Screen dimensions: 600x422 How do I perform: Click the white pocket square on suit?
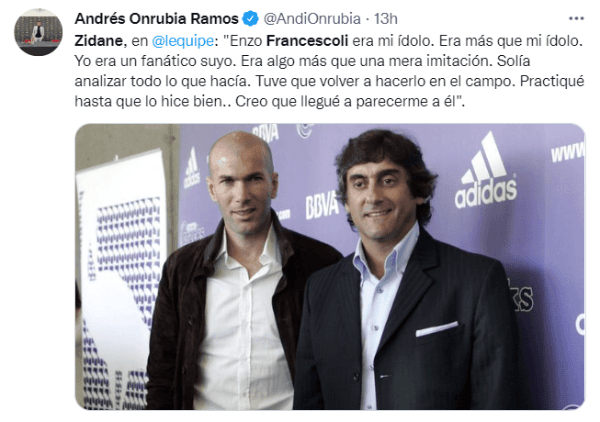[x=437, y=329]
